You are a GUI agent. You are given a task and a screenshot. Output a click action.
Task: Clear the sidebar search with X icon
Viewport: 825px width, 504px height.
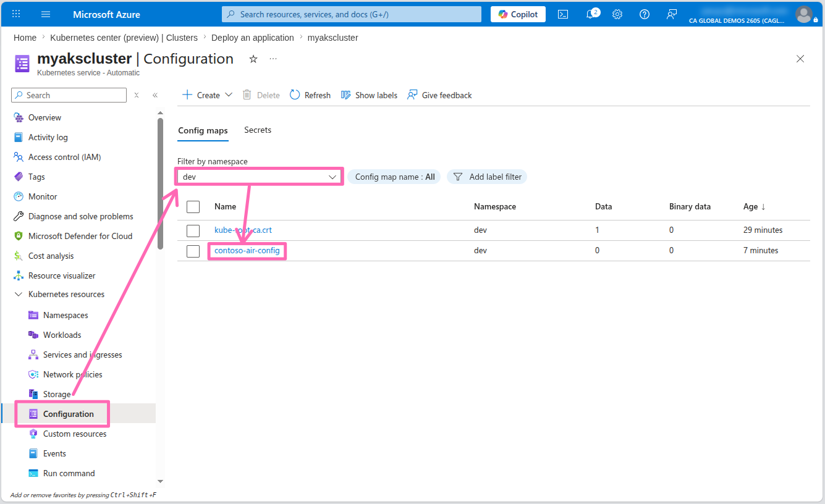pyautogui.click(x=137, y=95)
